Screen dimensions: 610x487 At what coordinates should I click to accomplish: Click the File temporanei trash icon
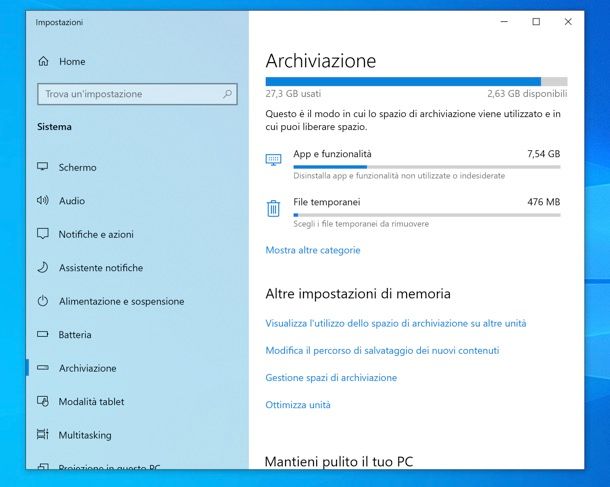click(273, 208)
